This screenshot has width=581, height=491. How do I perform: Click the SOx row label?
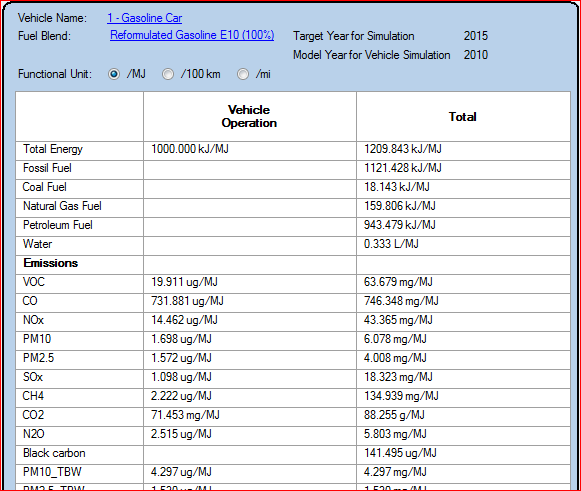point(33,377)
